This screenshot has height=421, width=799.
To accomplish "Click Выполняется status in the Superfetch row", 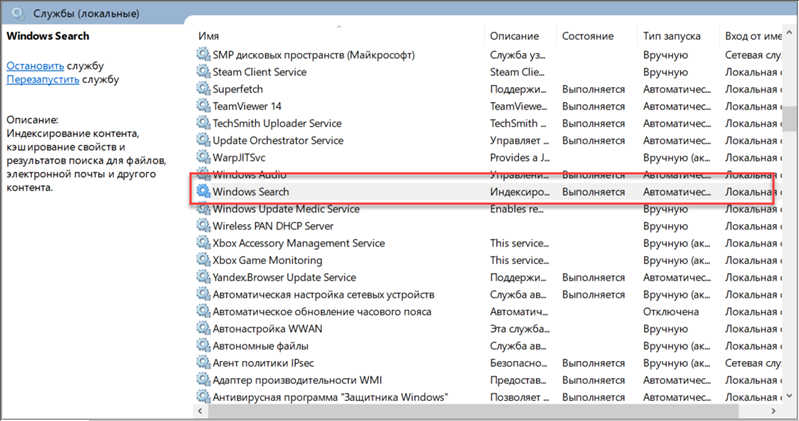I will [593, 89].
